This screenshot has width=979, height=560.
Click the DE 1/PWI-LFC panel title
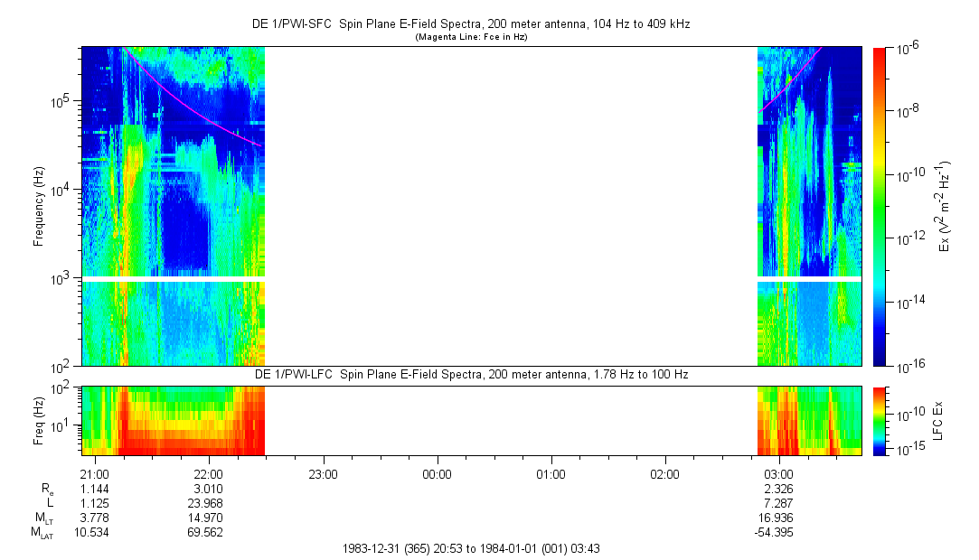470,374
